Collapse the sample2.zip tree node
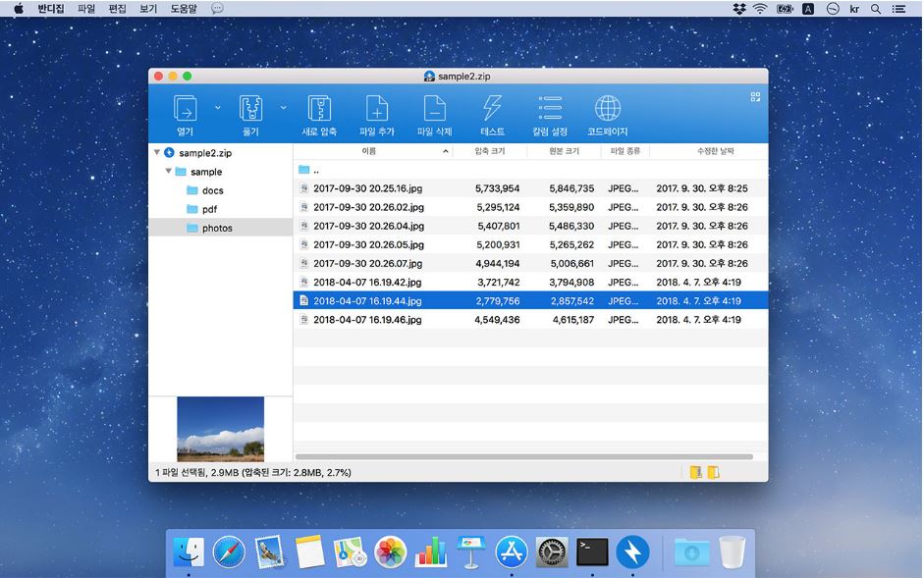 tap(157, 153)
